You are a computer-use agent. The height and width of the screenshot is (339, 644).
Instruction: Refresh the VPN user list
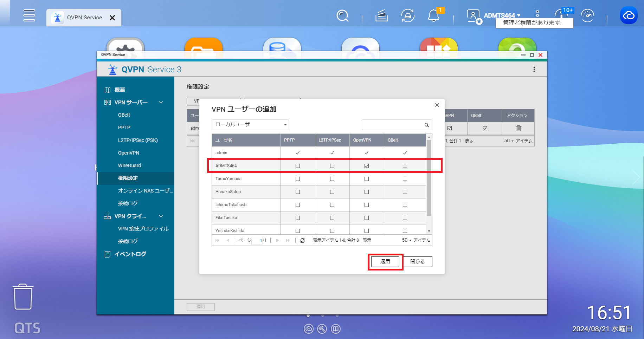pos(302,240)
